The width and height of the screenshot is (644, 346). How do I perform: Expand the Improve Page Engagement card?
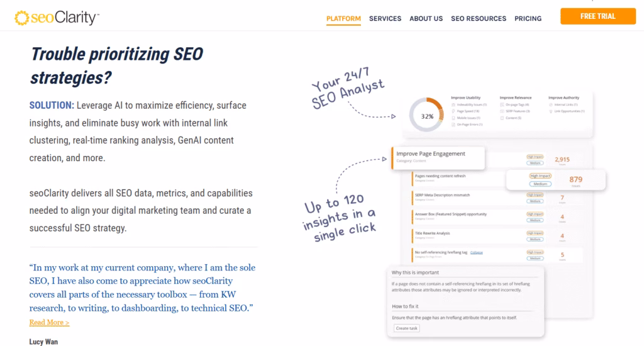pyautogui.click(x=437, y=157)
